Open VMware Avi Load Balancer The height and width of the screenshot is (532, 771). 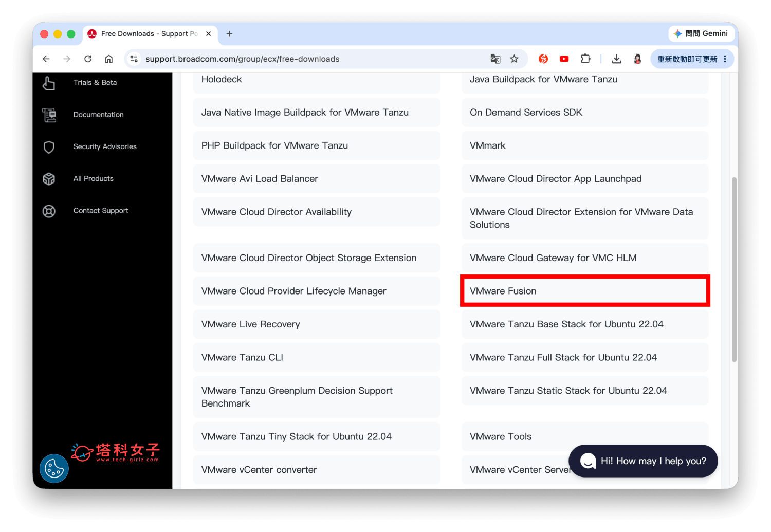click(317, 179)
